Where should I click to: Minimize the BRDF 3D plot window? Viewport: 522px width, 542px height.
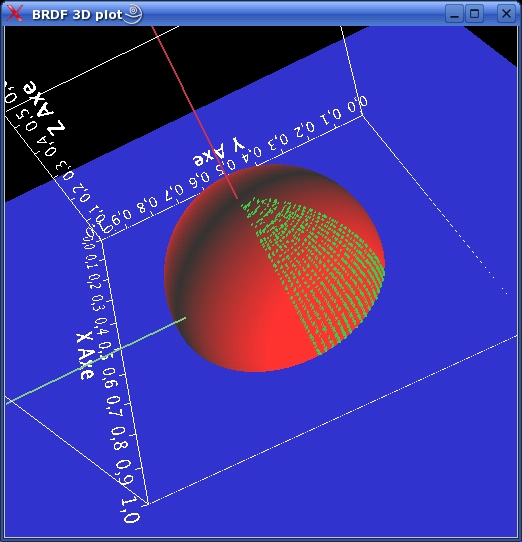click(454, 14)
